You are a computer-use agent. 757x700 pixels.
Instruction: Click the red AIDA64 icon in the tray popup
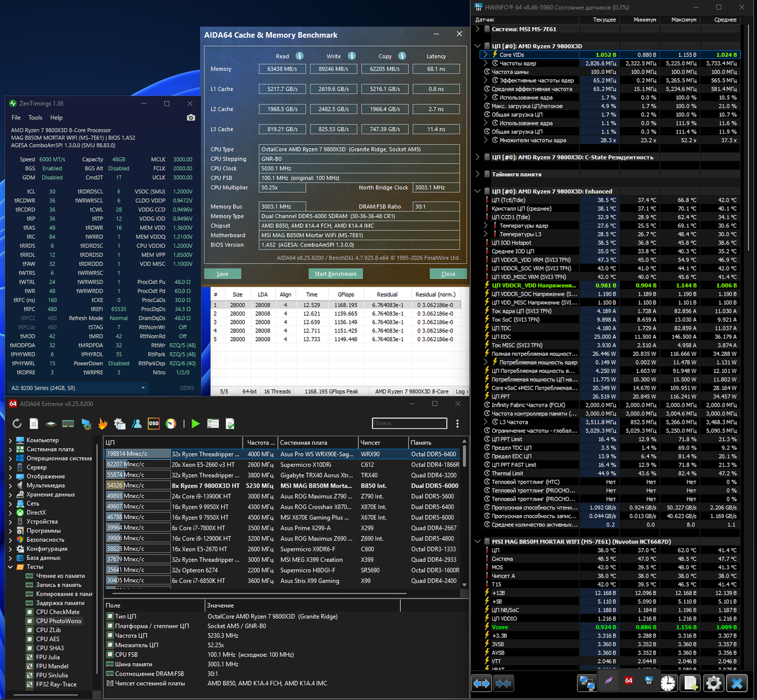(629, 680)
